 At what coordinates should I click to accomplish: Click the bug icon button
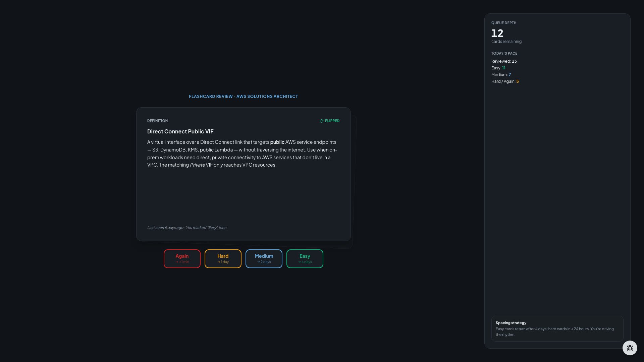point(630,348)
